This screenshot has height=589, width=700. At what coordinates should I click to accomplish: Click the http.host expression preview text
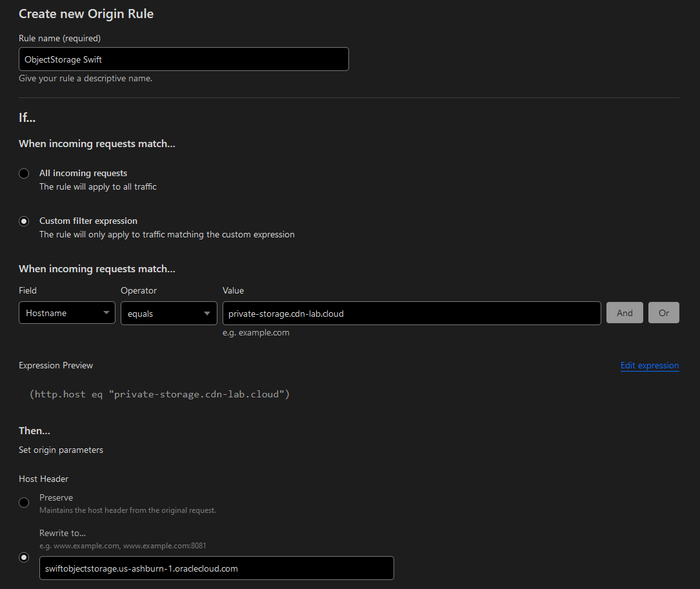(x=159, y=394)
